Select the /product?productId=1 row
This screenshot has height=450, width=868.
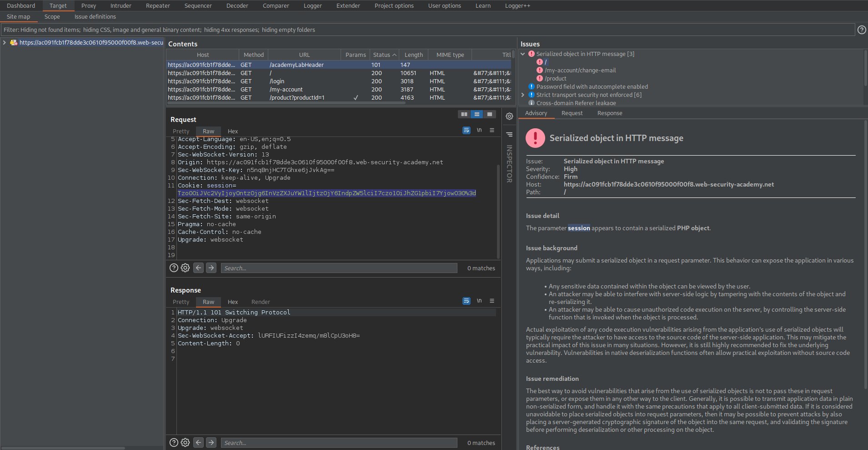pyautogui.click(x=339, y=98)
